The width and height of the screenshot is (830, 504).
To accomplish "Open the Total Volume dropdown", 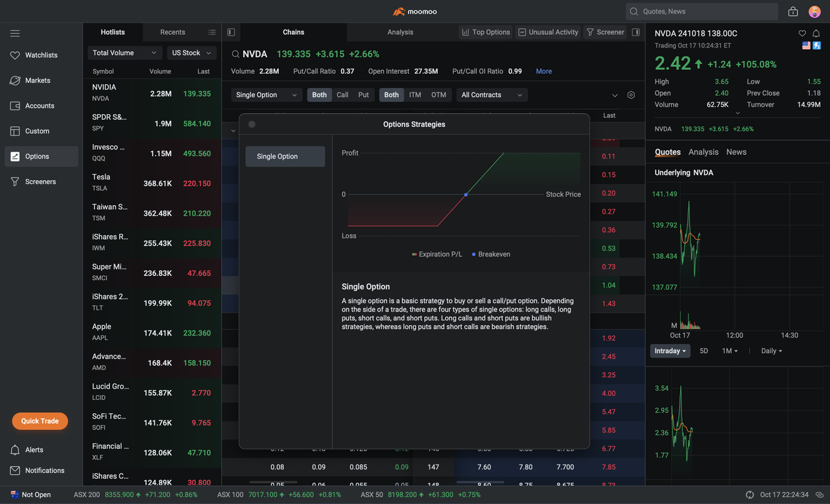I will coord(124,53).
